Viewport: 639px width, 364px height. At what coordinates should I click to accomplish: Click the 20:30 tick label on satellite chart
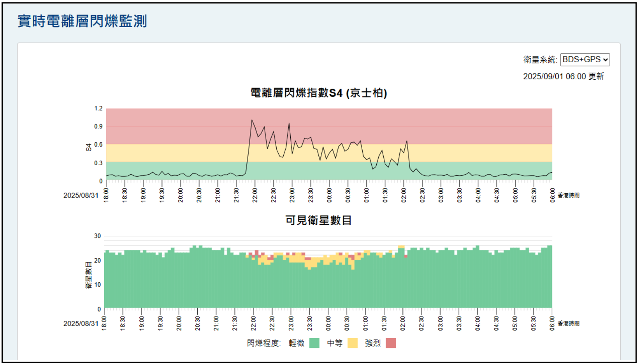click(x=198, y=324)
